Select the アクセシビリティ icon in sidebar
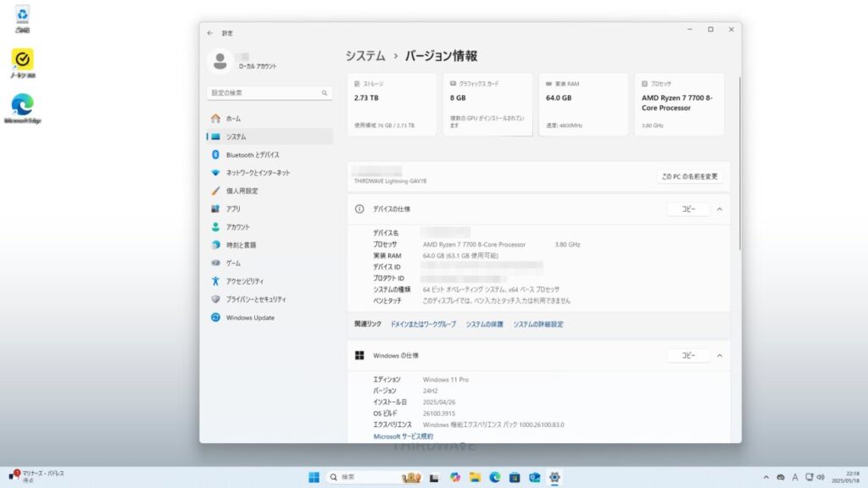The height and width of the screenshot is (488, 868). click(x=216, y=281)
